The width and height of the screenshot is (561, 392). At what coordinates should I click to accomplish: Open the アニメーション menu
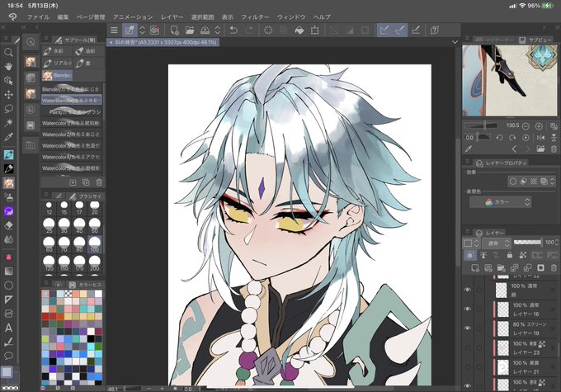(133, 17)
